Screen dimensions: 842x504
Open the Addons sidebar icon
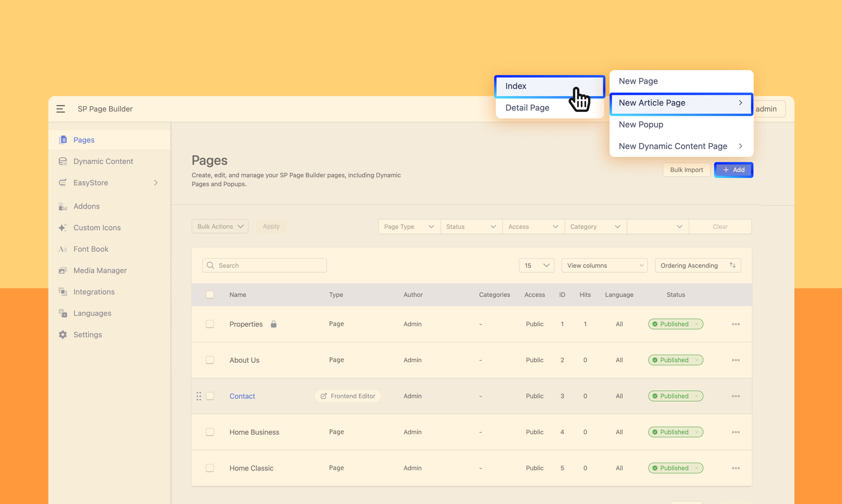(63, 206)
